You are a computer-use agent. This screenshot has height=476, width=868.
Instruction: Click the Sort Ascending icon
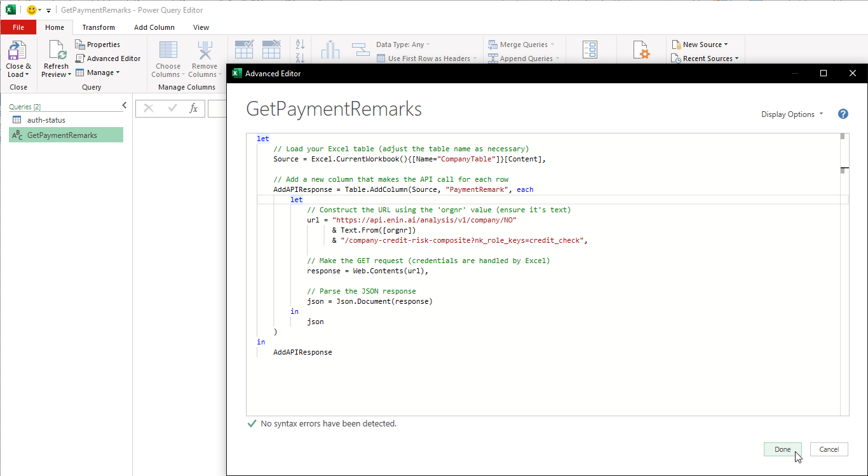301,44
